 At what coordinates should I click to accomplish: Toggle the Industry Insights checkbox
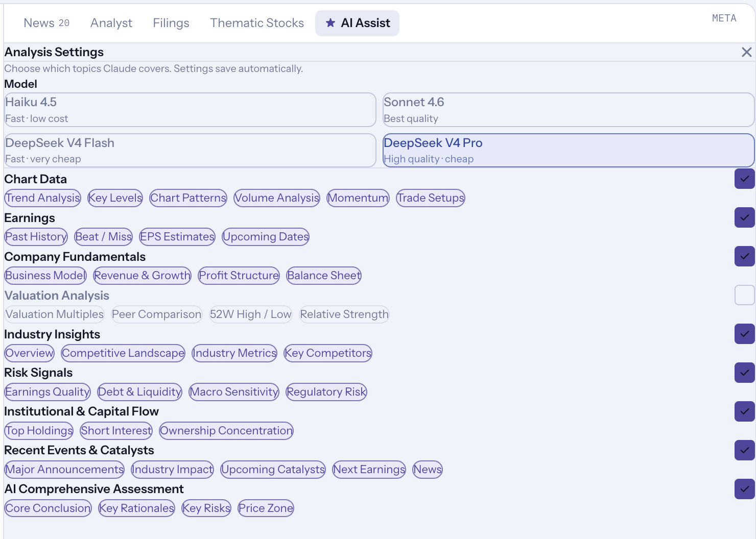pyautogui.click(x=745, y=334)
